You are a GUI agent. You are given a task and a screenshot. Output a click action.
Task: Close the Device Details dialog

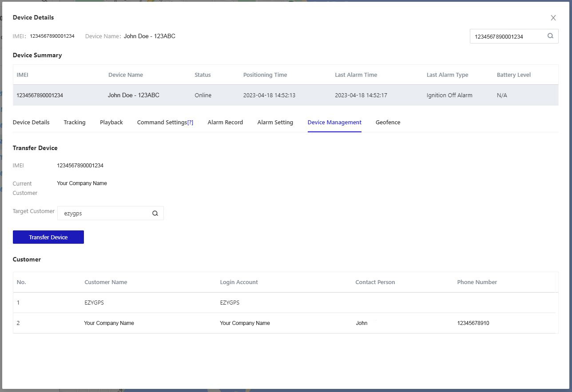click(553, 18)
